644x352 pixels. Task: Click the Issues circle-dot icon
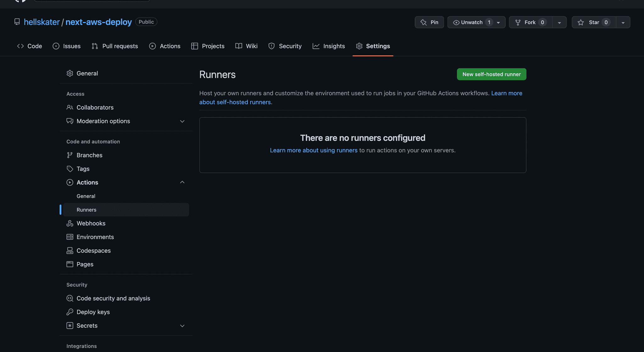pyautogui.click(x=56, y=46)
